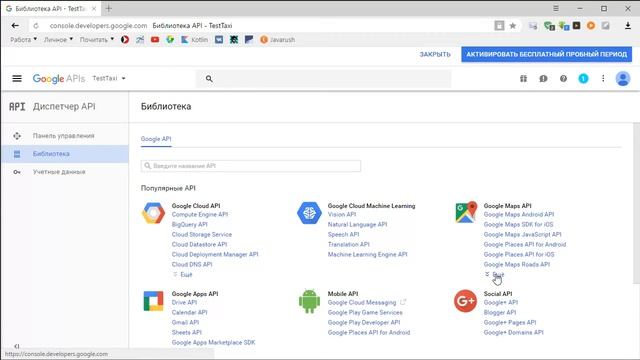
Task: Open Учетные данные in sidebar
Action: (x=64, y=172)
